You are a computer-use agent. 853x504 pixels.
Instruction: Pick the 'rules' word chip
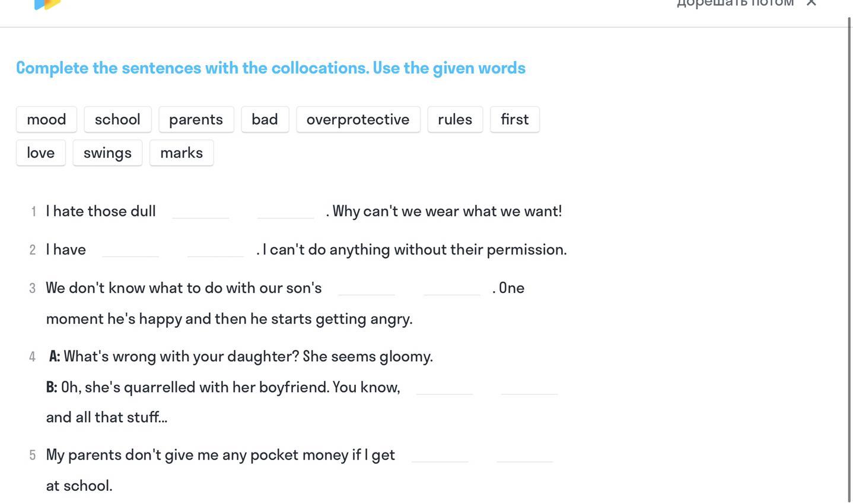click(455, 119)
